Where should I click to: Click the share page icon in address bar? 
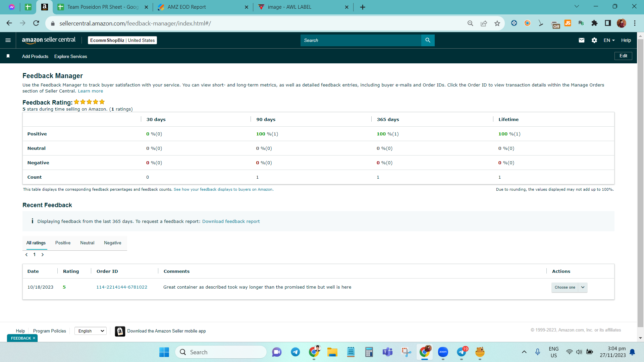pos(484,23)
